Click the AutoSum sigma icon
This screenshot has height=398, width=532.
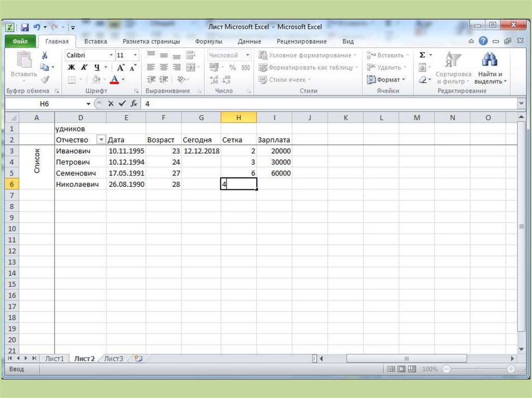(x=422, y=55)
